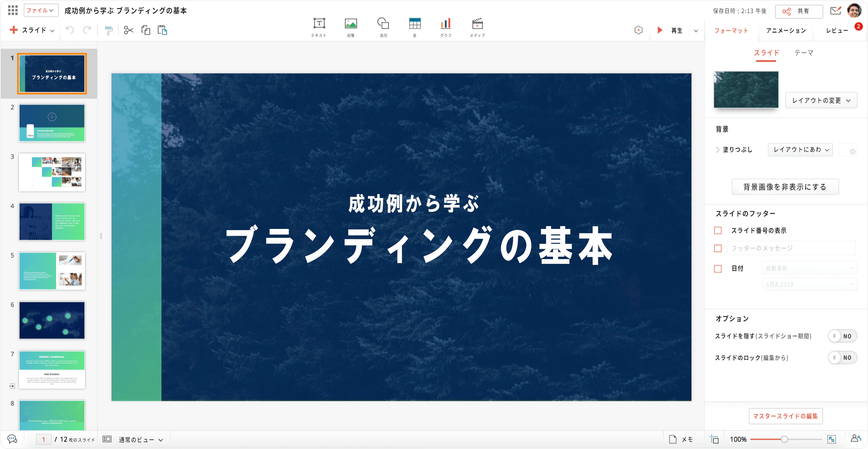Switch to the フォーマット tab
Viewport: 868px width, 449px height.
(731, 31)
